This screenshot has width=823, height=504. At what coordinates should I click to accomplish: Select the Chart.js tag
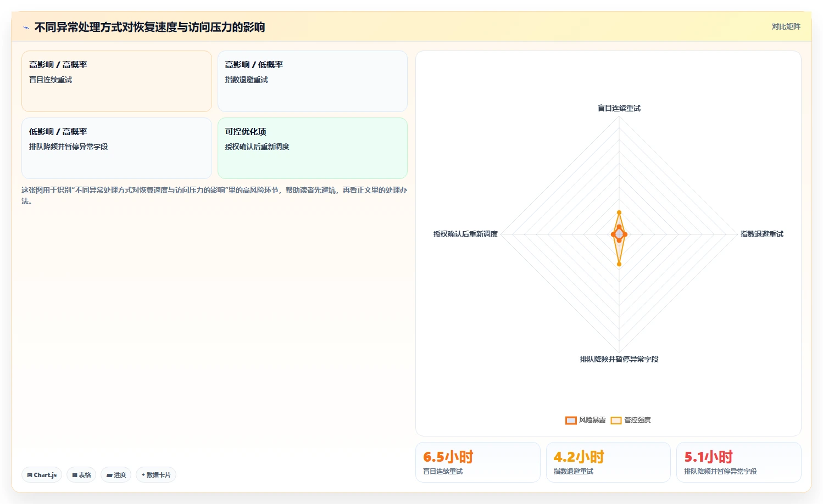click(42, 475)
